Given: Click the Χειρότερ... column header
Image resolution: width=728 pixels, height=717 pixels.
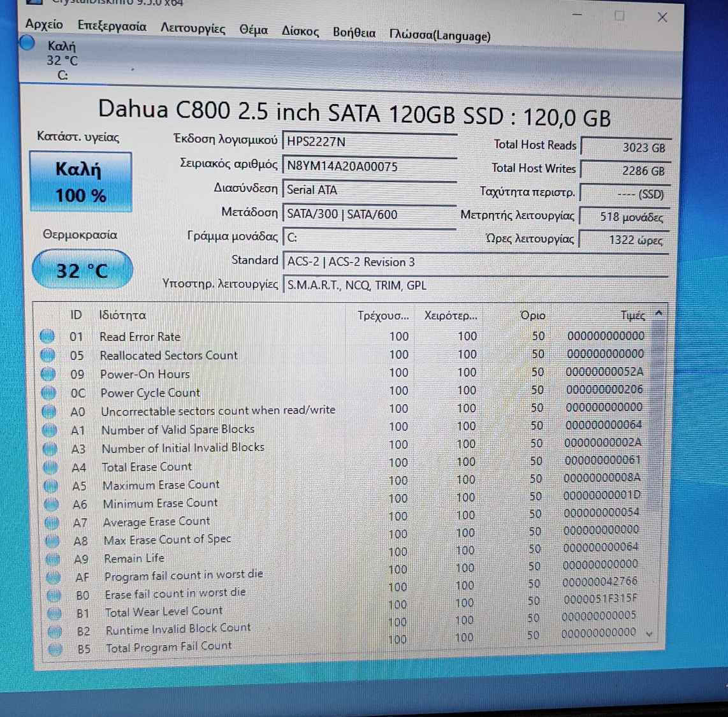Looking at the screenshot, I should (450, 315).
